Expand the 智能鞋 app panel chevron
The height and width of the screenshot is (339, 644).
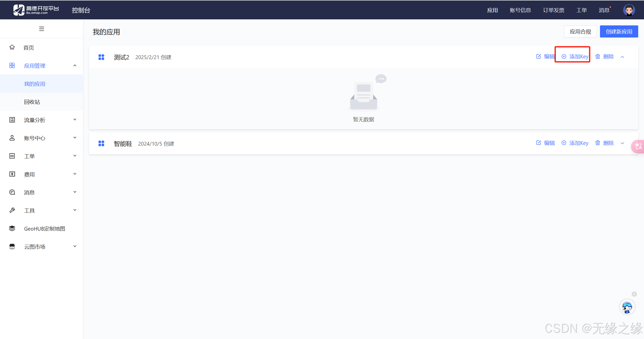click(622, 143)
